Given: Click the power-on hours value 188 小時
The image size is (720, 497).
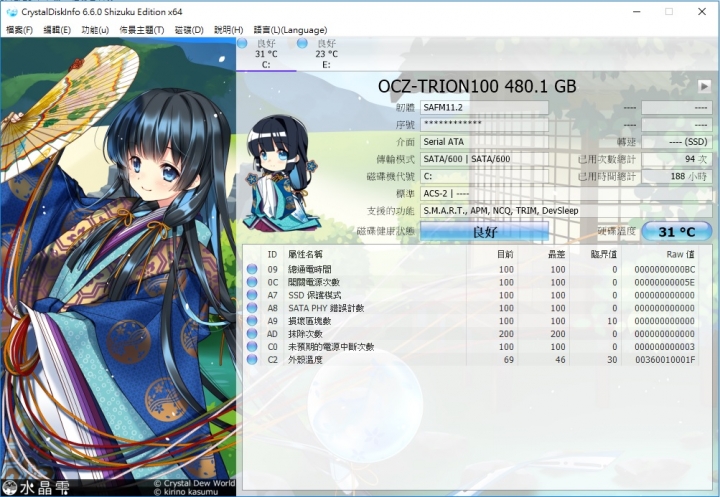Looking at the screenshot, I should 676,176.
